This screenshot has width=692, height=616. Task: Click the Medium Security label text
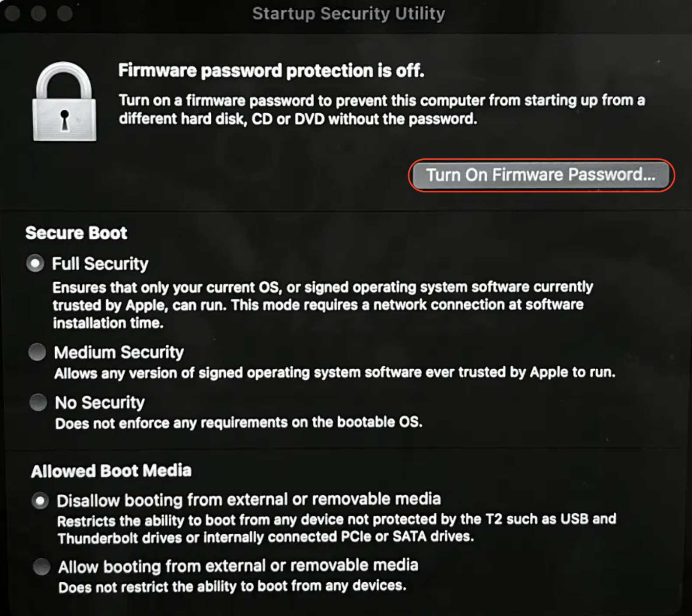(118, 351)
